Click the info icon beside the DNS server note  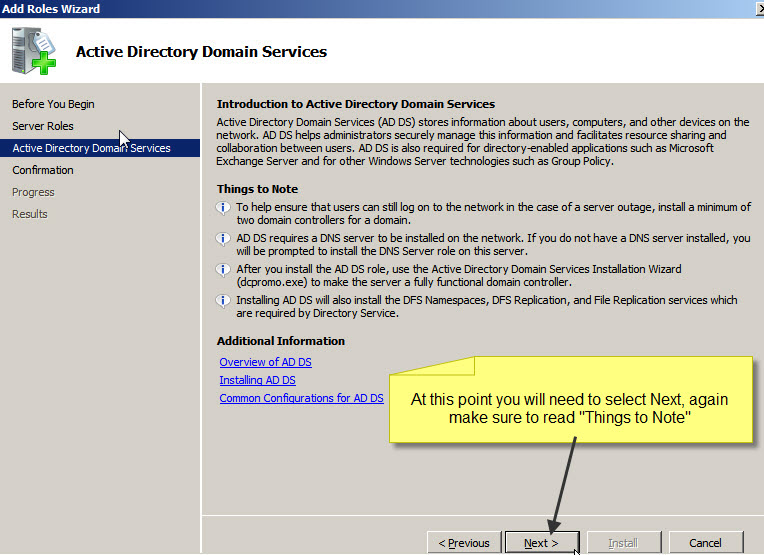tap(224, 239)
